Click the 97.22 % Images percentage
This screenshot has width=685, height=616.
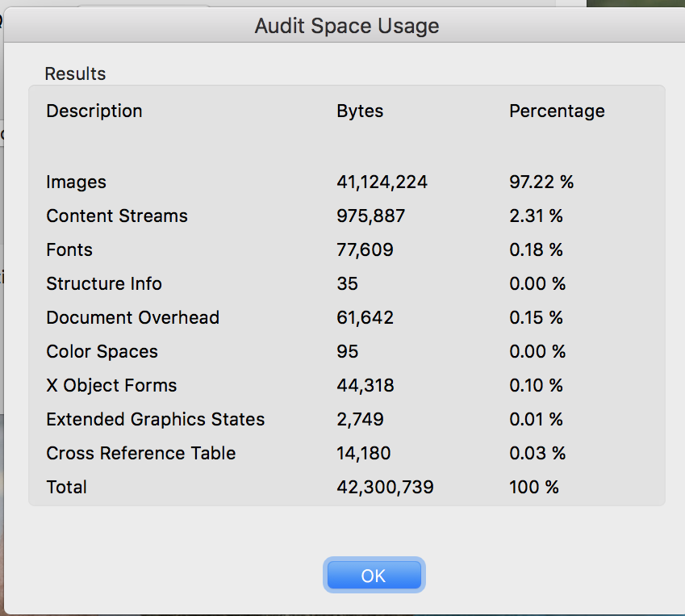[541, 182]
